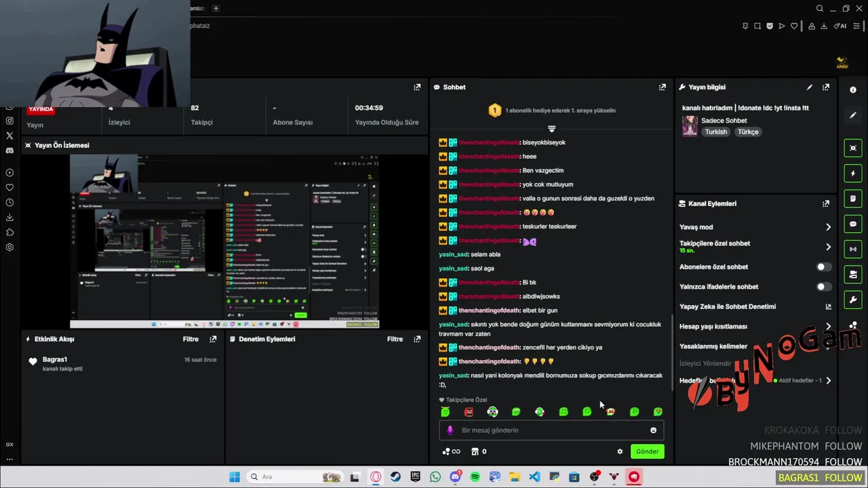Click the Turkish language tag
Viewport: 868px width, 488px height.
(715, 132)
